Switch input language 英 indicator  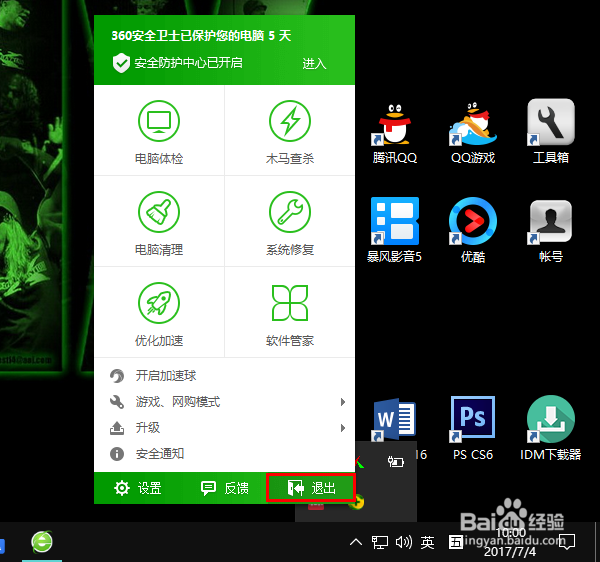point(427,542)
